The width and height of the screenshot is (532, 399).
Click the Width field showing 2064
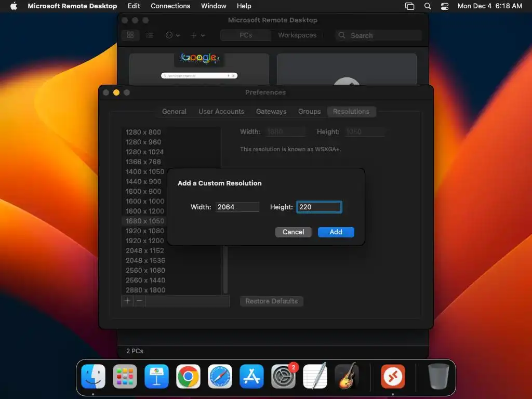point(237,207)
